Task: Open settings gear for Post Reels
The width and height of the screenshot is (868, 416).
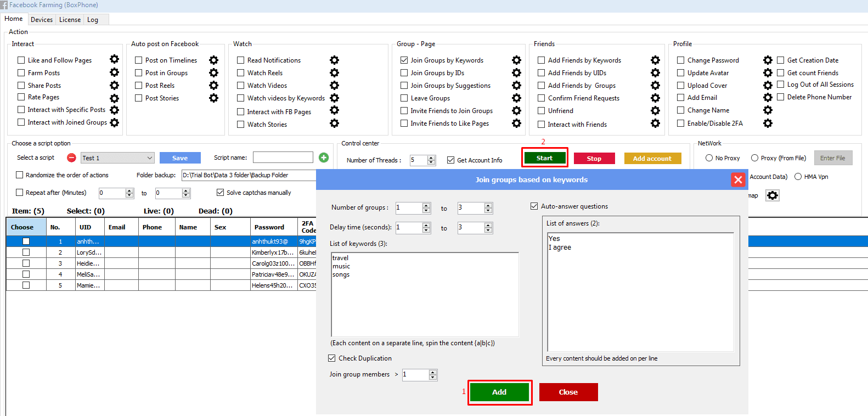Action: pos(213,85)
